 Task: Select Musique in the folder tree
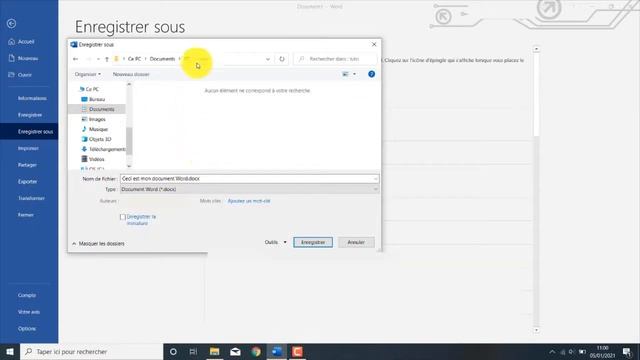coord(98,129)
